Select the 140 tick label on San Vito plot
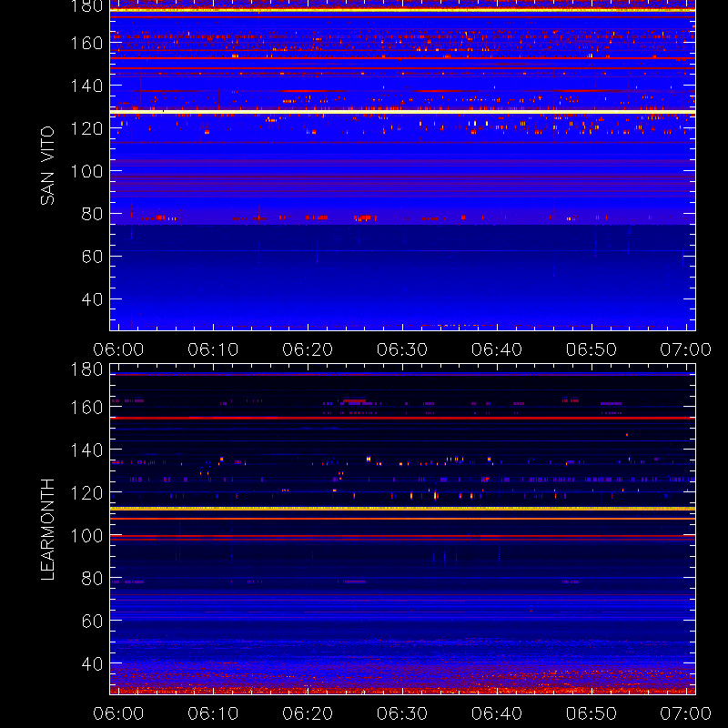728x728 pixels. tap(86, 86)
